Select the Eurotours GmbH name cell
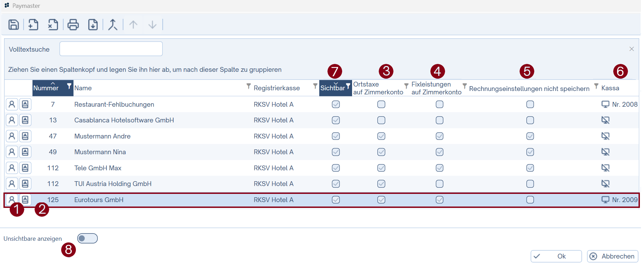 click(99, 200)
